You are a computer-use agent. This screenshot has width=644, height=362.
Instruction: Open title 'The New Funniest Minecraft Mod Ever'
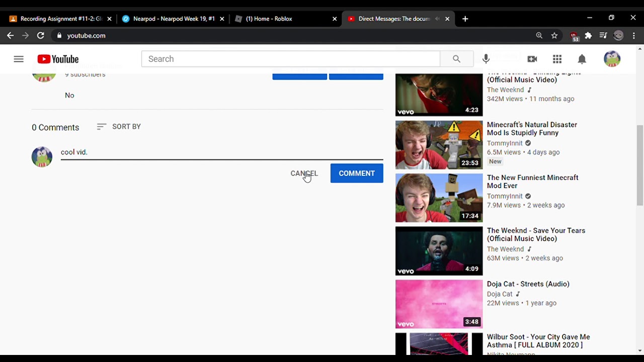(533, 182)
